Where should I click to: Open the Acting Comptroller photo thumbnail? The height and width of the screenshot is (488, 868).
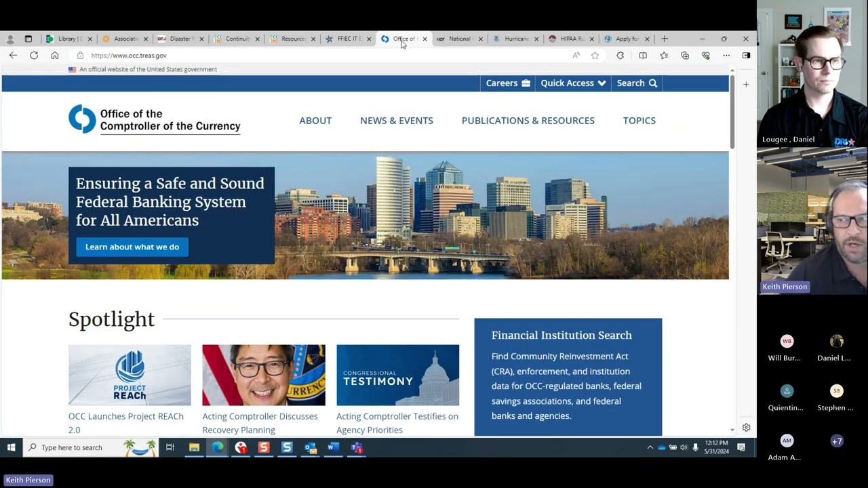point(264,375)
